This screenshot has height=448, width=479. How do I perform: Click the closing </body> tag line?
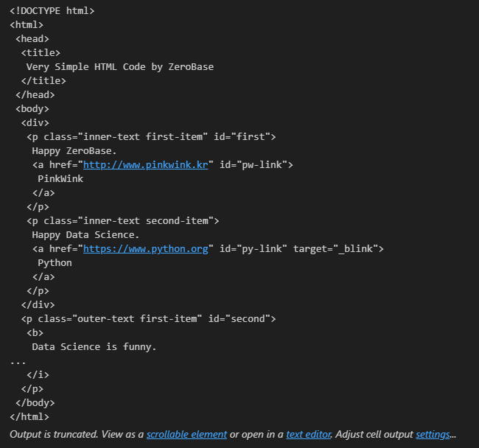pos(35,403)
